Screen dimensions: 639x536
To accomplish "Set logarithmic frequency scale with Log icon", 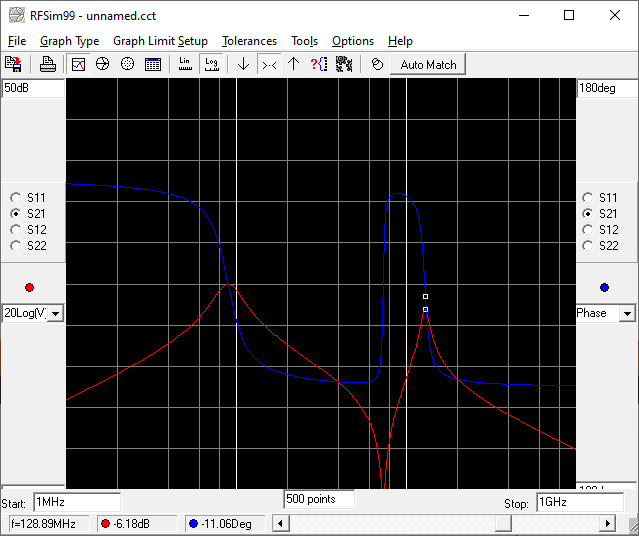I will [x=211, y=64].
